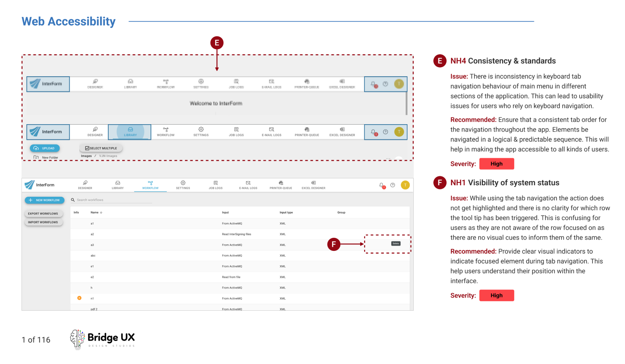The image size is (625, 364).
Task: Open Workflow in the Library screen navbar
Action: (166, 132)
